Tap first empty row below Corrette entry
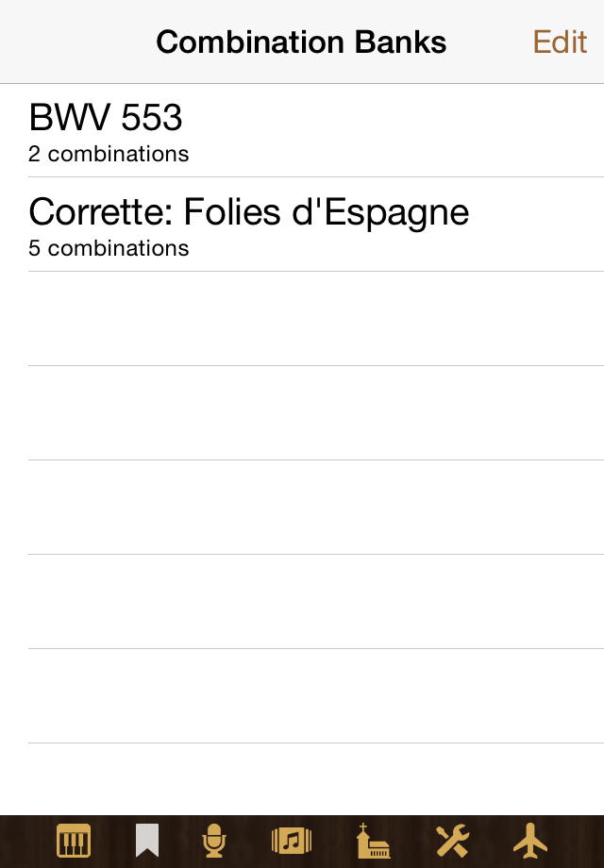604x868 pixels. tap(302, 319)
